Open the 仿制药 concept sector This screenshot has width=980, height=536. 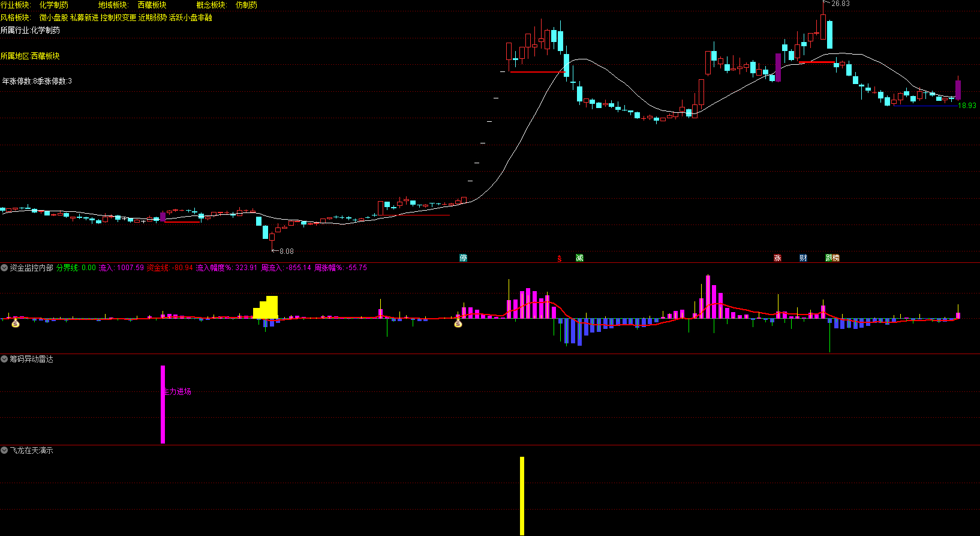(246, 5)
